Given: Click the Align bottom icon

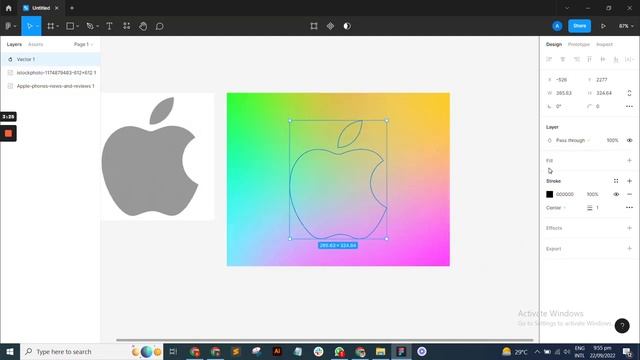Looking at the screenshot, I should pos(616,59).
